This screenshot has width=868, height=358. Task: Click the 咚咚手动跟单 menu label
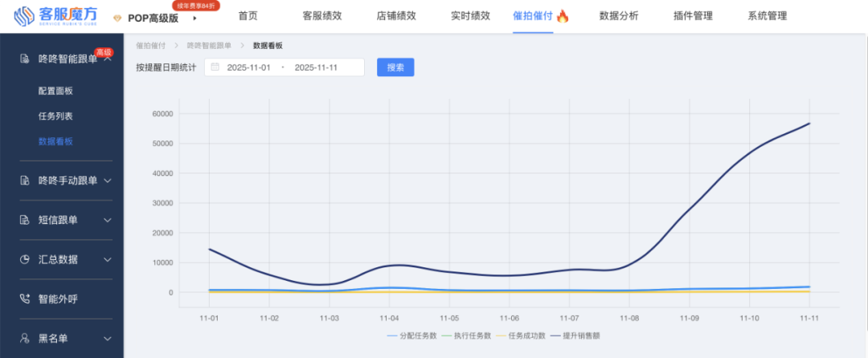coord(68,180)
